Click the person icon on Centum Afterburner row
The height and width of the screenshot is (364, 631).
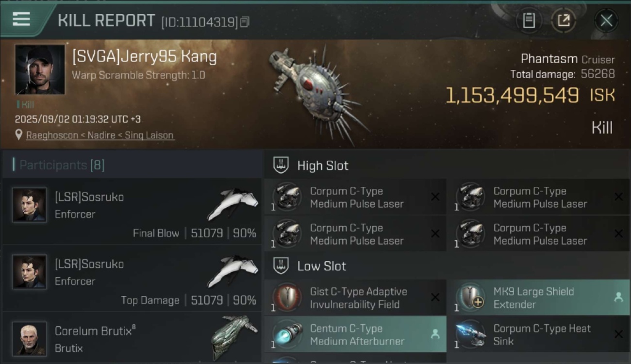(435, 334)
